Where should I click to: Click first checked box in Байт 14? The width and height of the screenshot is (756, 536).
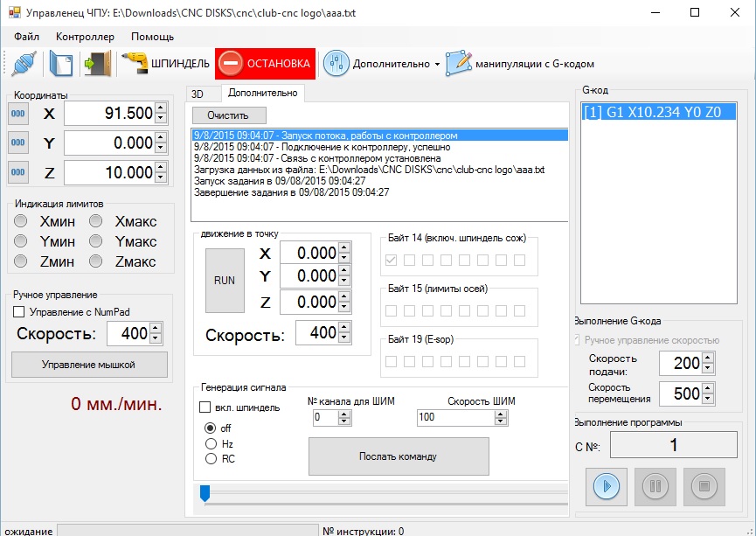[391, 260]
